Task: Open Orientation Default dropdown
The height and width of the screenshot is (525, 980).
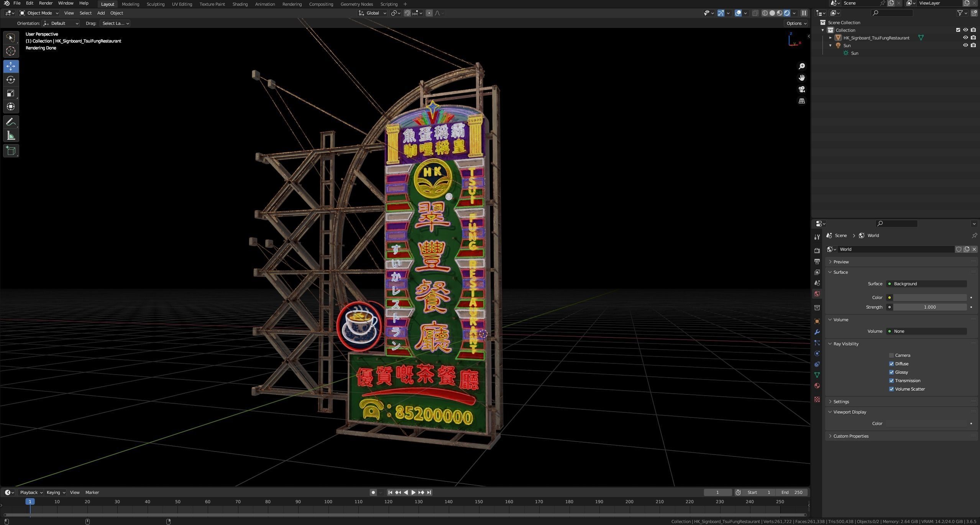Action: [61, 23]
